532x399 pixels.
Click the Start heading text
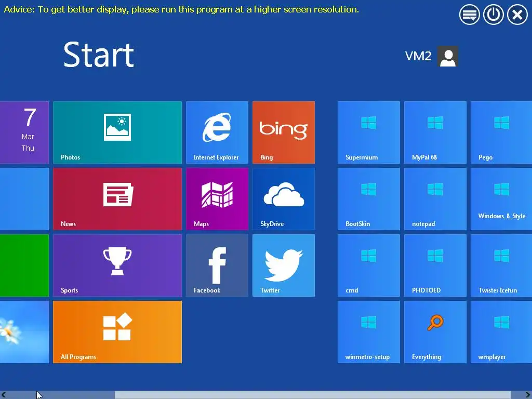click(98, 55)
